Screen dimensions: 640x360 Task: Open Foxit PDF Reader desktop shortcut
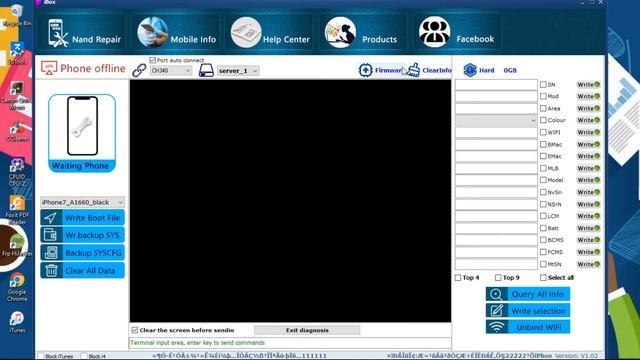17,210
